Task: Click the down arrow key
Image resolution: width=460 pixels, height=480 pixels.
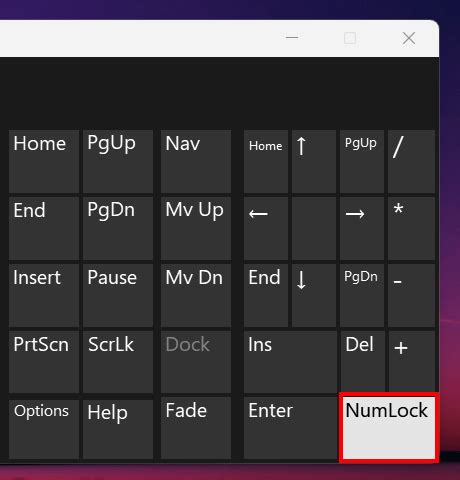Action: point(314,295)
